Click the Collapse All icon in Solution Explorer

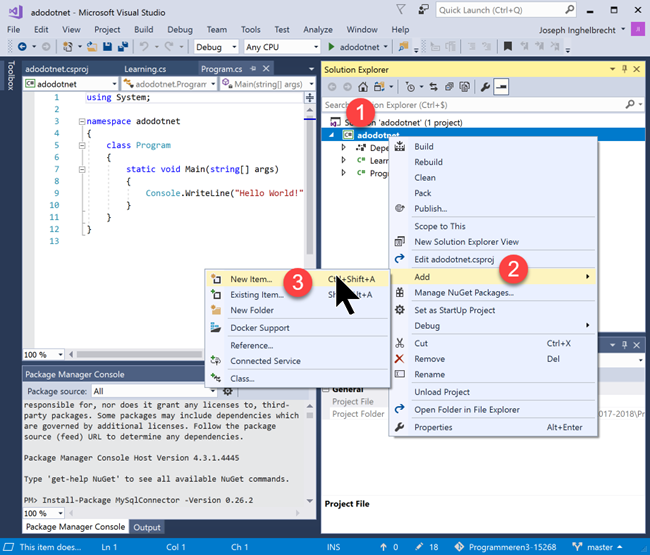pyautogui.click(x=449, y=87)
